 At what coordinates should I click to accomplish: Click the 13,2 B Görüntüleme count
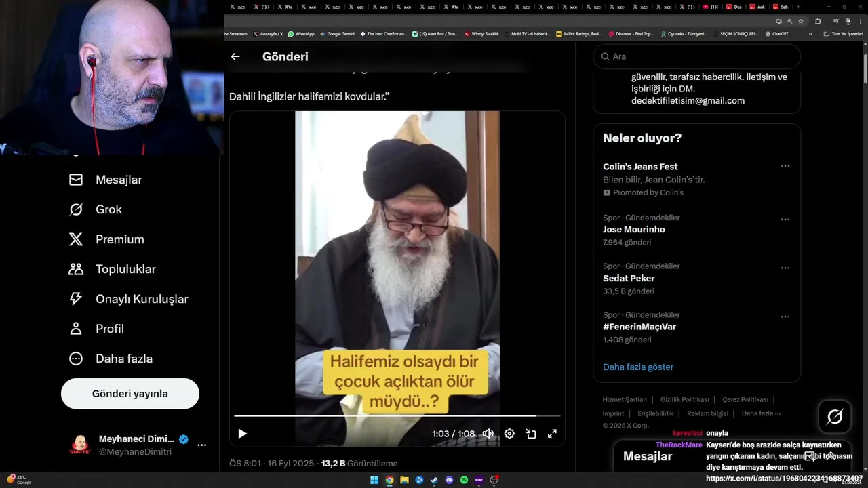[x=359, y=464]
